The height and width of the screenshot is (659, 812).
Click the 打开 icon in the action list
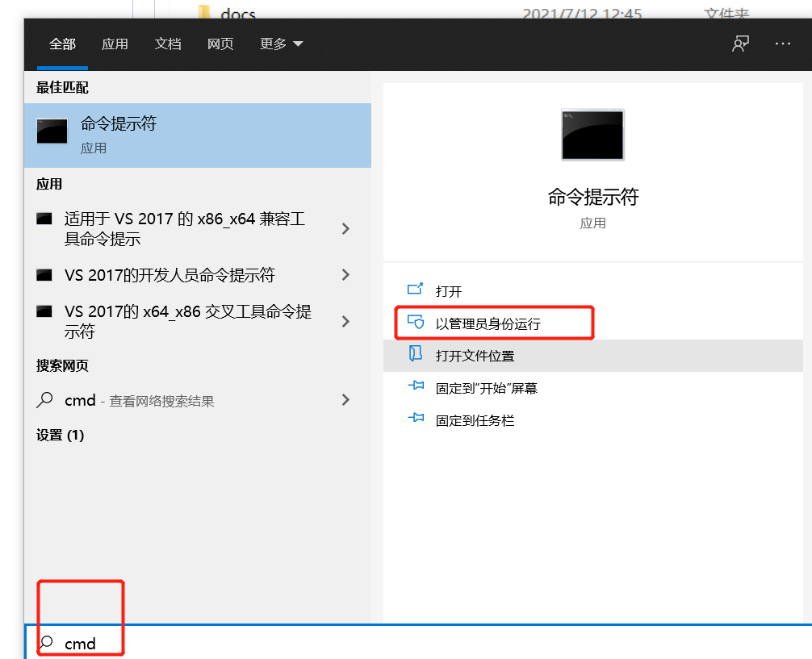tap(416, 289)
